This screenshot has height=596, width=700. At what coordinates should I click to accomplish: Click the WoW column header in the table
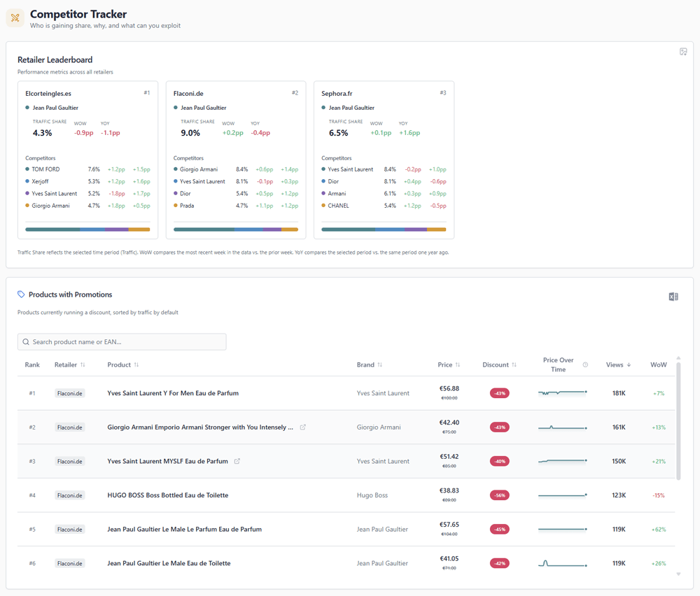[x=659, y=365]
